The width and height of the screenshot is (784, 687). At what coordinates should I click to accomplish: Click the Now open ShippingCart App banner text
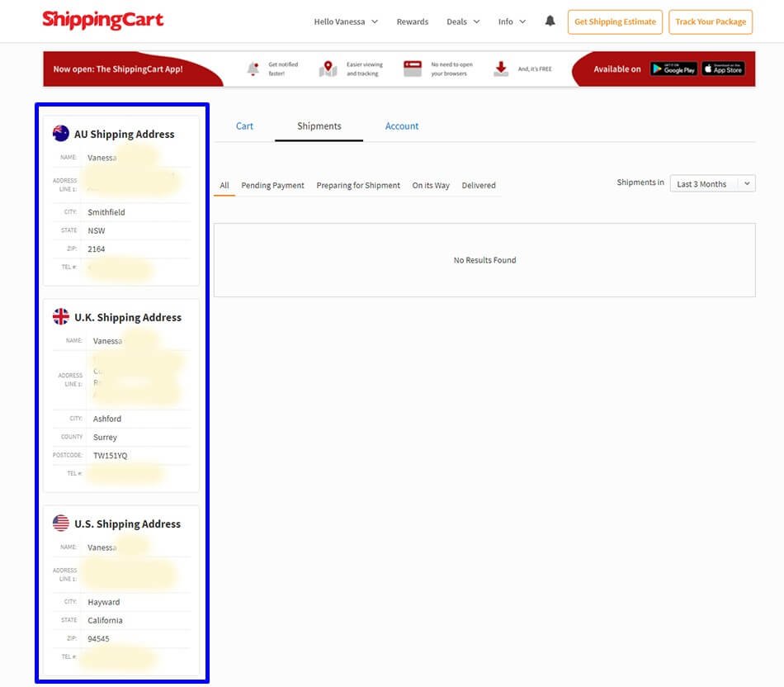(x=118, y=69)
